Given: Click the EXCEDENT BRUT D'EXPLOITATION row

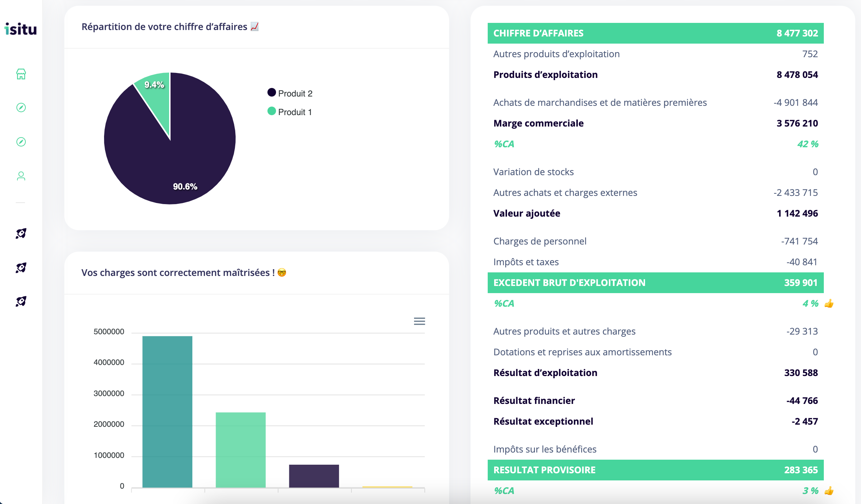Looking at the screenshot, I should click(x=655, y=283).
